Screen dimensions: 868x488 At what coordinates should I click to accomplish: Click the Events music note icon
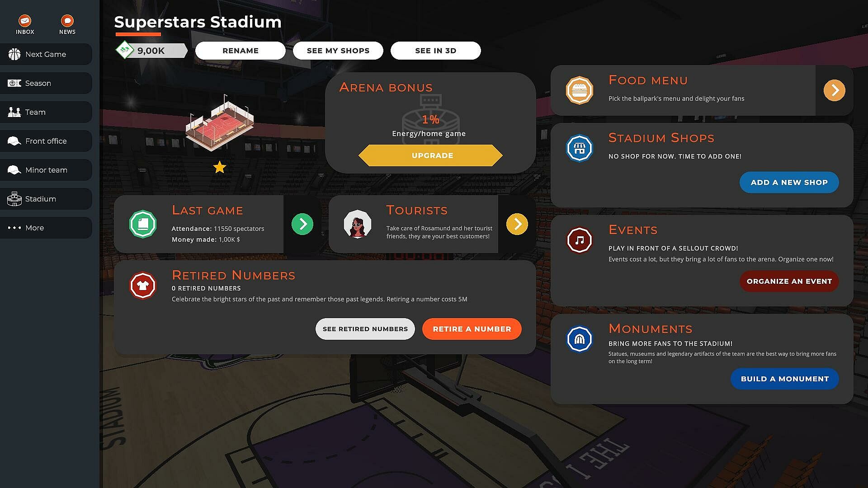click(x=579, y=240)
